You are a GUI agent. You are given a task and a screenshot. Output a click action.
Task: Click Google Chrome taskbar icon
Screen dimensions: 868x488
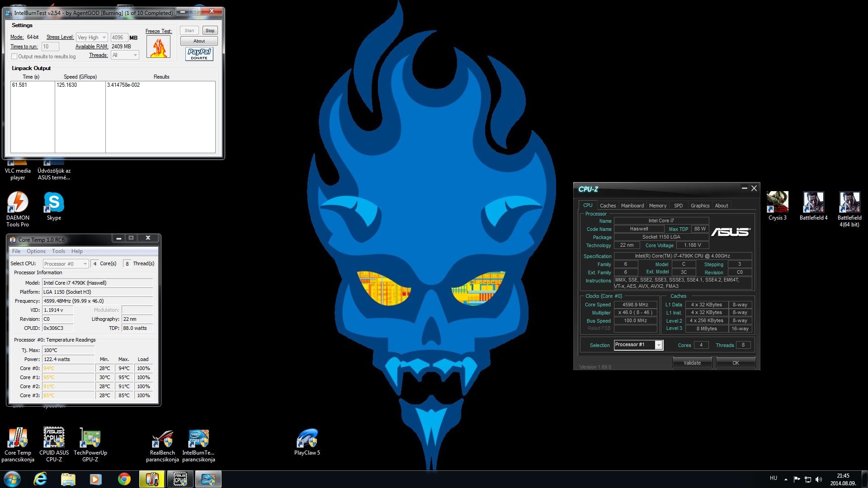pos(124,479)
